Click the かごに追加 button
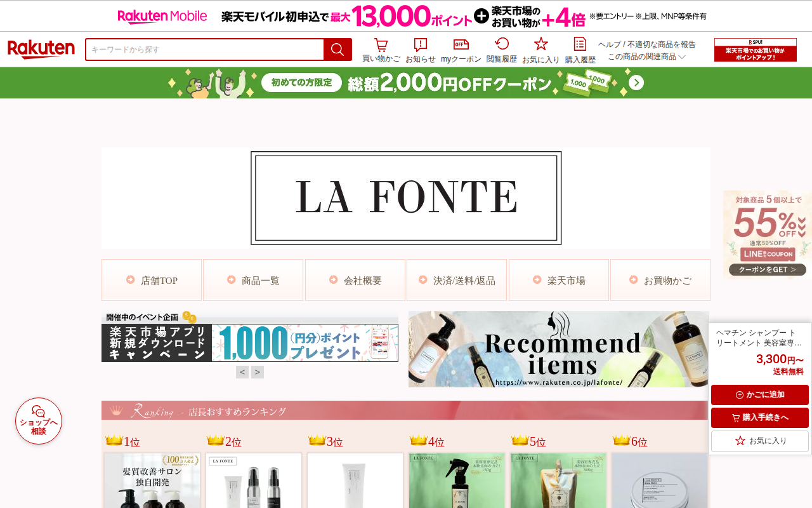Viewport: 812px width, 508px height. coord(760,395)
